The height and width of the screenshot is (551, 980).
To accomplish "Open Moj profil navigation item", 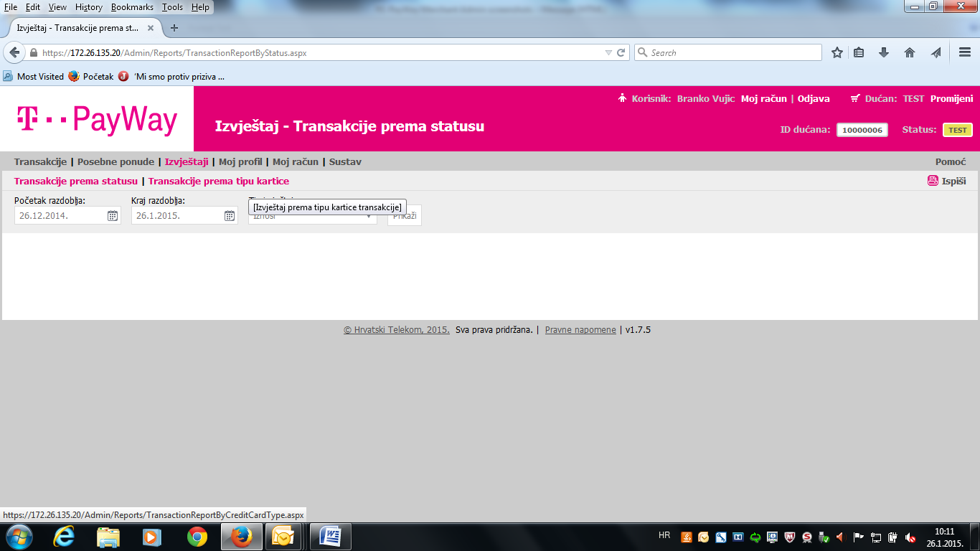I will 240,161.
